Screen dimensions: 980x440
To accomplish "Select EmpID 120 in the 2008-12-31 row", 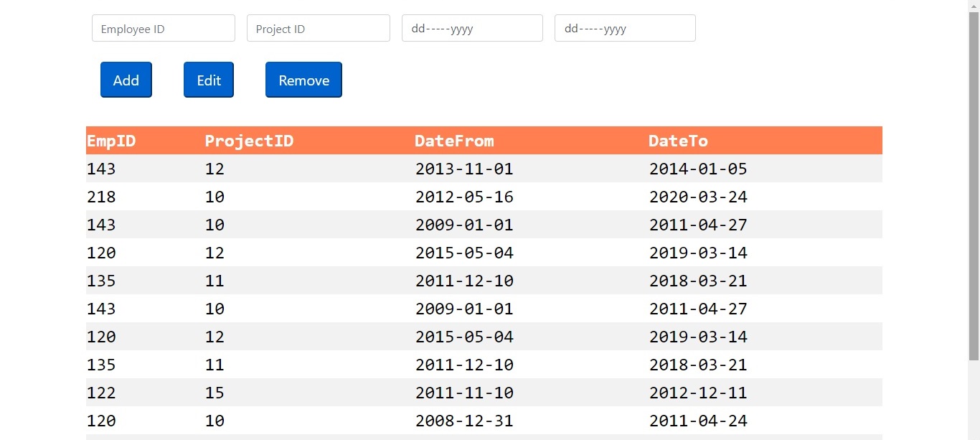I will [101, 421].
